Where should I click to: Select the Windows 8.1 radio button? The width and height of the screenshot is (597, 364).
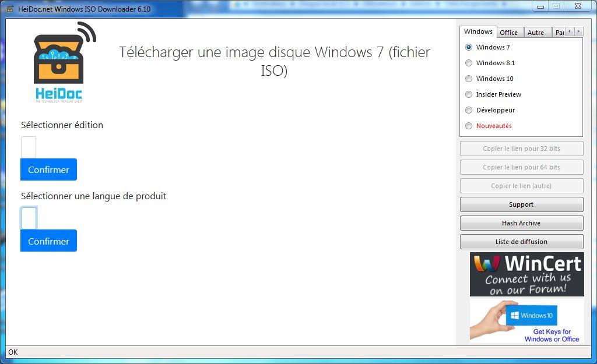coord(469,63)
